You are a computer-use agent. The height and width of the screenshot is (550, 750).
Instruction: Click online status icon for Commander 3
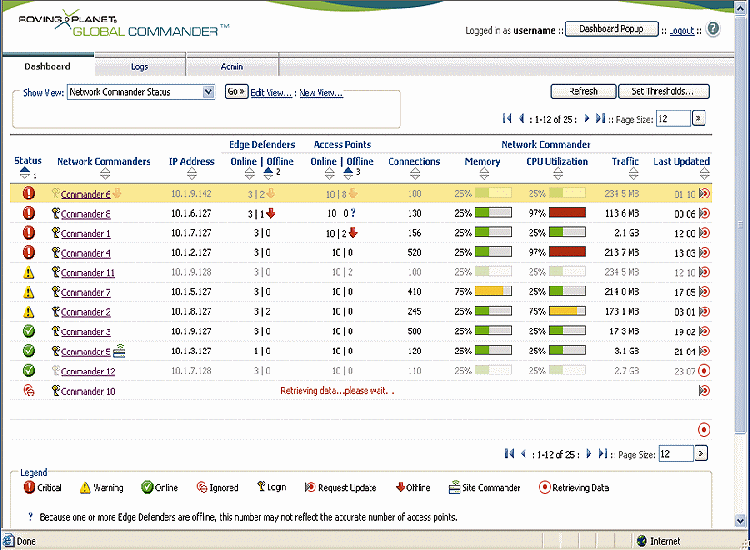click(29, 331)
